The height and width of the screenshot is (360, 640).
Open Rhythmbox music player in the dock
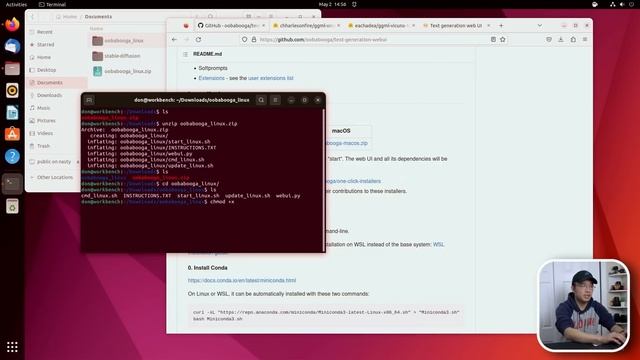[x=12, y=90]
